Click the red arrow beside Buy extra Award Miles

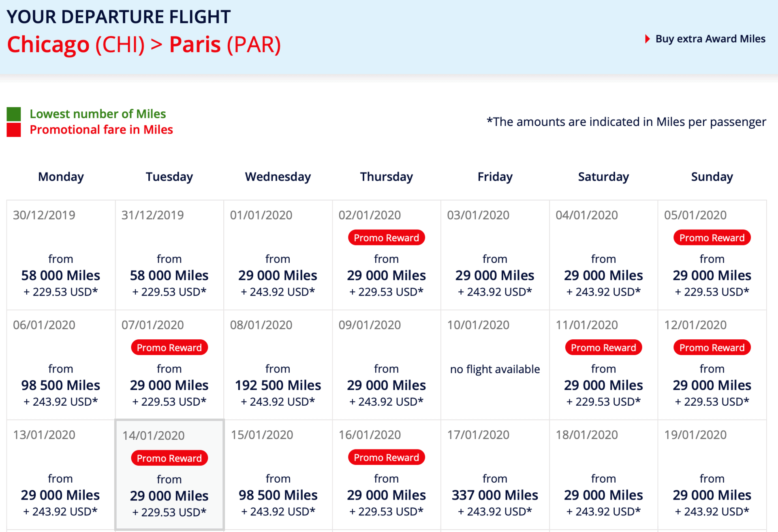[x=647, y=39]
